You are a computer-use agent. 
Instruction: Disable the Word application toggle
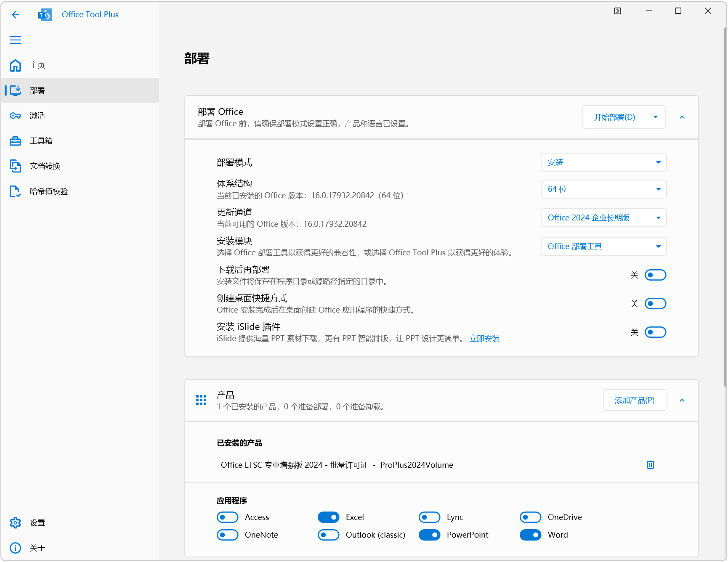click(x=531, y=535)
